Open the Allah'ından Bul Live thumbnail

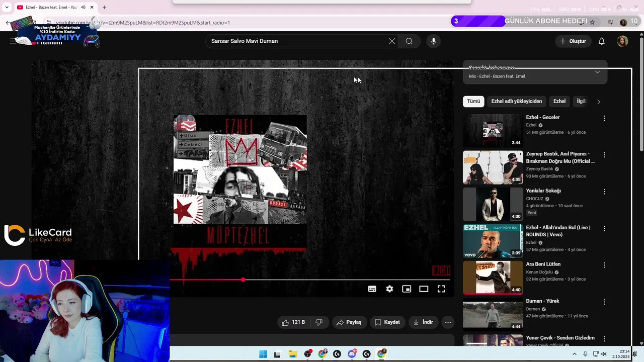(493, 241)
